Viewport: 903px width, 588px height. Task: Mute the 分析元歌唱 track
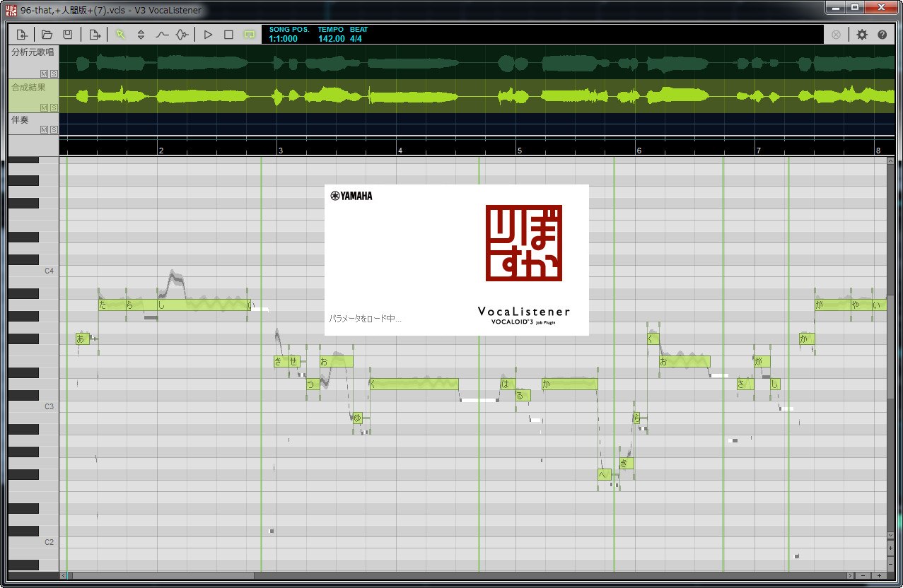click(x=44, y=73)
